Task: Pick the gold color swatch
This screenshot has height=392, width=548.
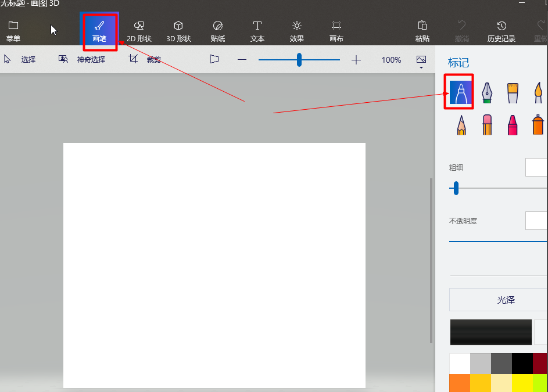Action: click(481, 383)
